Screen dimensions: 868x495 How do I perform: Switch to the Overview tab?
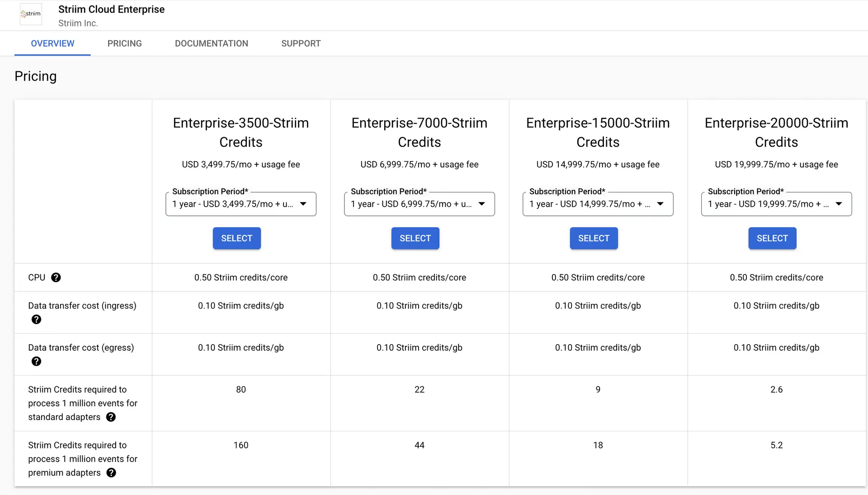[x=52, y=43]
